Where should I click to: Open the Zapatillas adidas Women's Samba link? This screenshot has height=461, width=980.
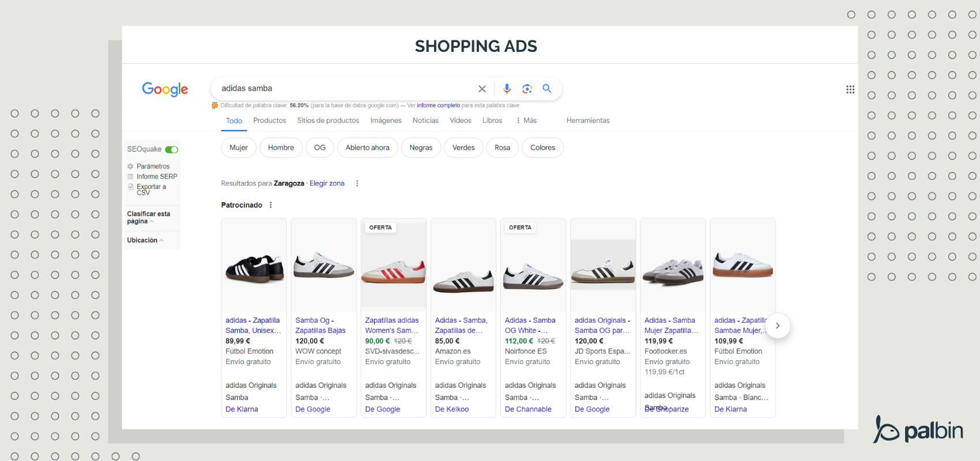pos(392,326)
